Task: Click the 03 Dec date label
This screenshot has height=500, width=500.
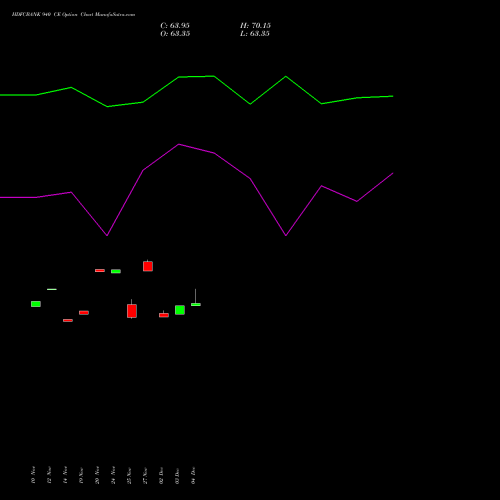Action: [177, 475]
